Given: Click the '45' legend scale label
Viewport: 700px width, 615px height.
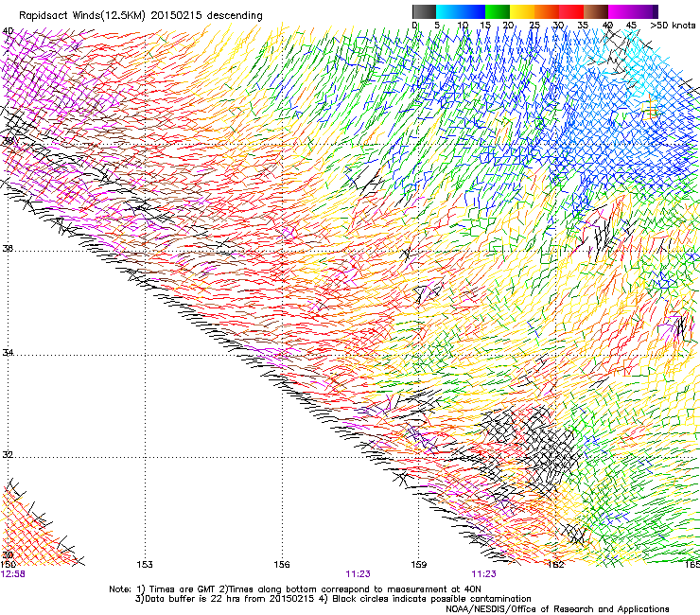Looking at the screenshot, I should pos(631,26).
